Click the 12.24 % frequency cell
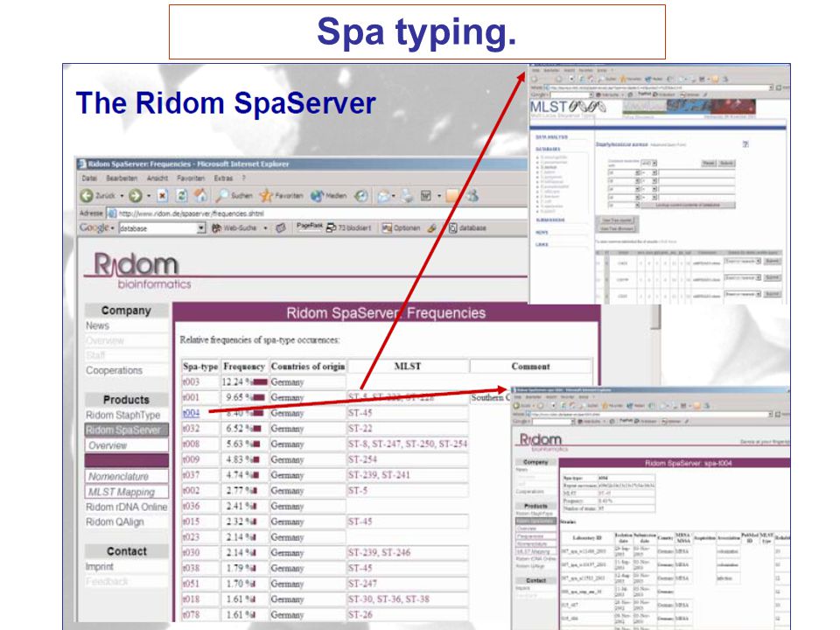The height and width of the screenshot is (630, 840). click(x=244, y=382)
